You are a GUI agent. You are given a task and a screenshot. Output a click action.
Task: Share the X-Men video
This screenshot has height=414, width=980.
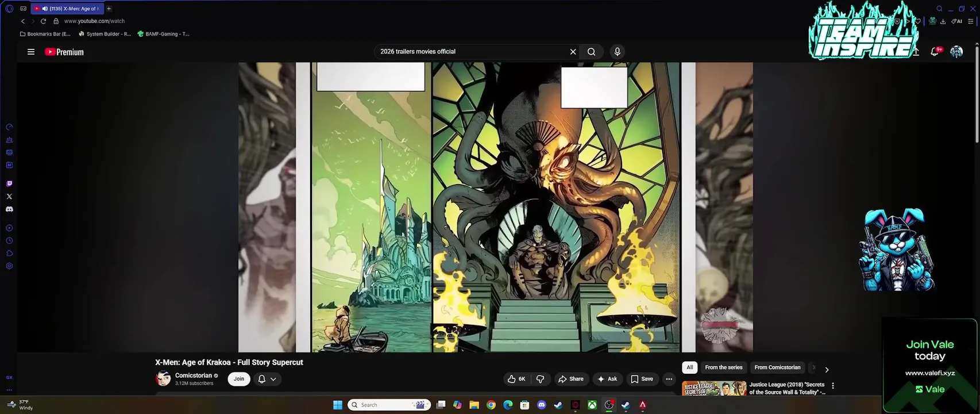click(x=571, y=379)
